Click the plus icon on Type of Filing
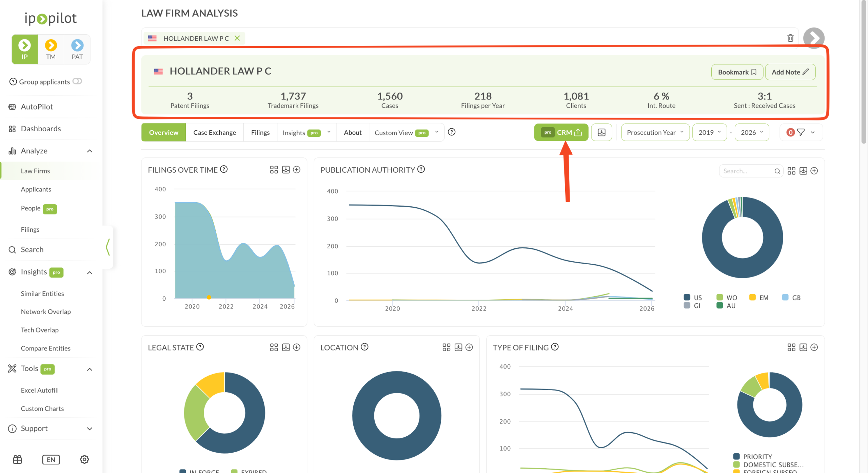The image size is (868, 473). (x=814, y=347)
